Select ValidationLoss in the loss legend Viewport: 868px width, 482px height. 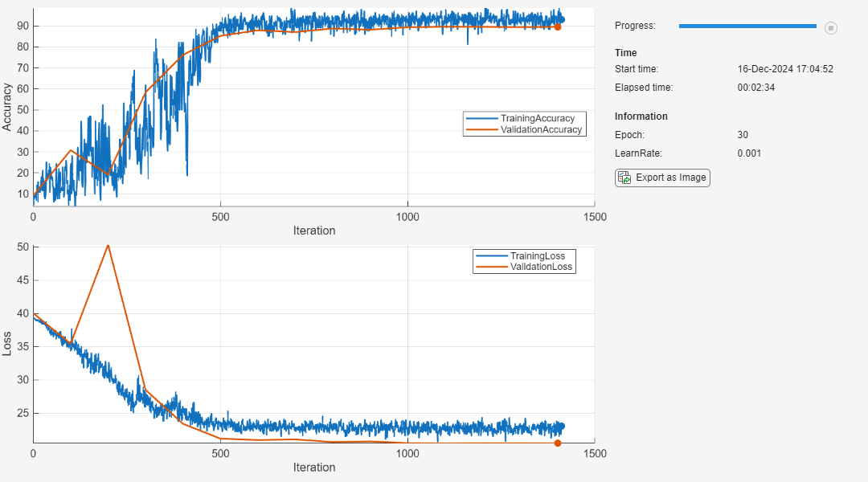tap(542, 267)
